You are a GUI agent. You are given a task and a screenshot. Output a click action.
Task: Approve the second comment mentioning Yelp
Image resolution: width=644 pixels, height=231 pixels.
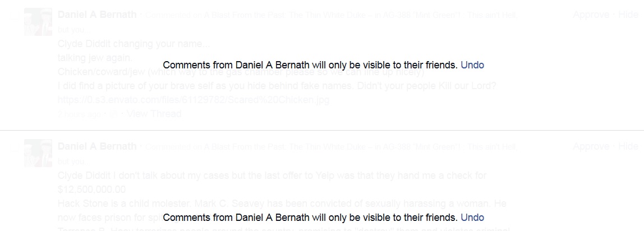pos(591,147)
